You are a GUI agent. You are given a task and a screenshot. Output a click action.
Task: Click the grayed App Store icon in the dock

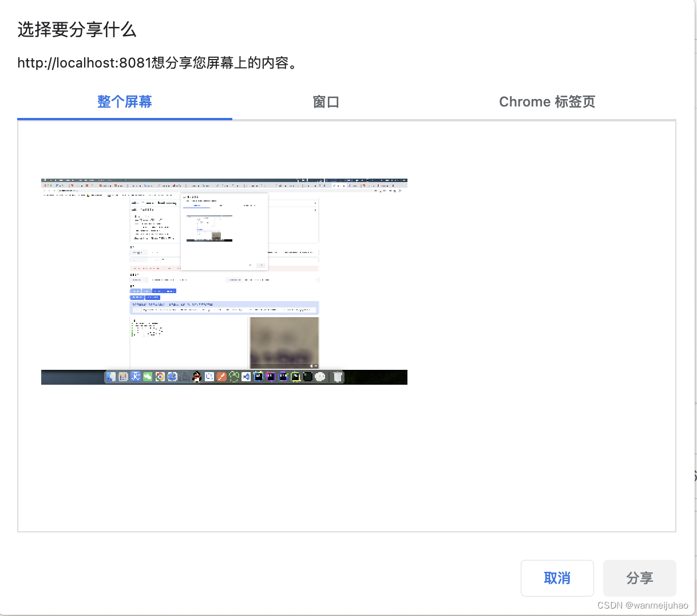click(x=184, y=377)
